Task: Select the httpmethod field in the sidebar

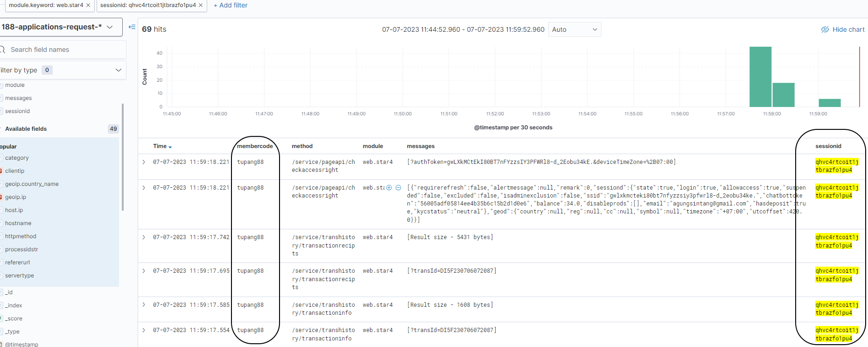Action: pyautogui.click(x=21, y=236)
